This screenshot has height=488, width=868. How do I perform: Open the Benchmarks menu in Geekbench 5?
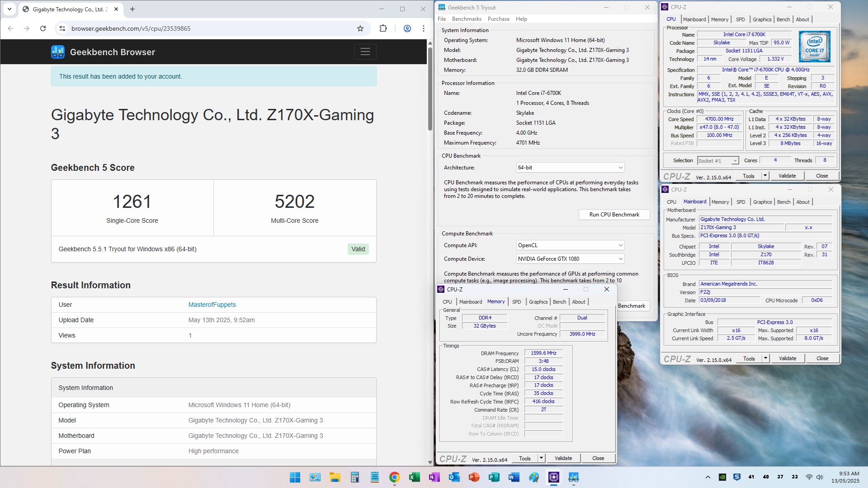click(x=467, y=19)
